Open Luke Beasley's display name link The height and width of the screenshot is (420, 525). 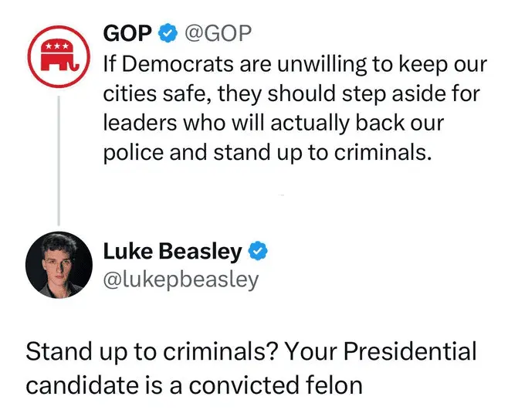point(173,251)
